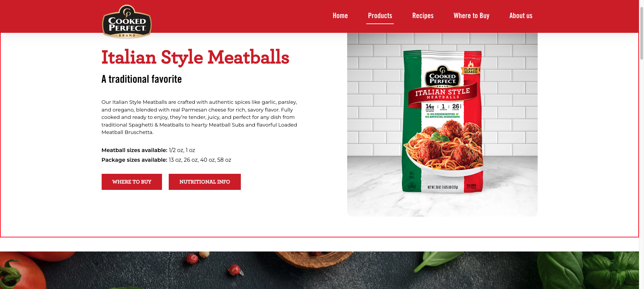Open the NUTRITIONAL INFO button
This screenshot has height=289, width=644.
tap(205, 182)
